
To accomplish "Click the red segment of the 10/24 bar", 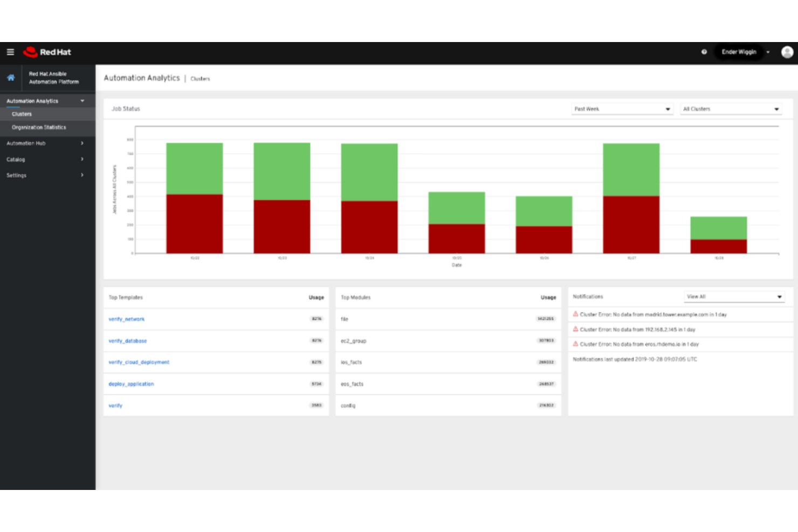I will pyautogui.click(x=369, y=227).
